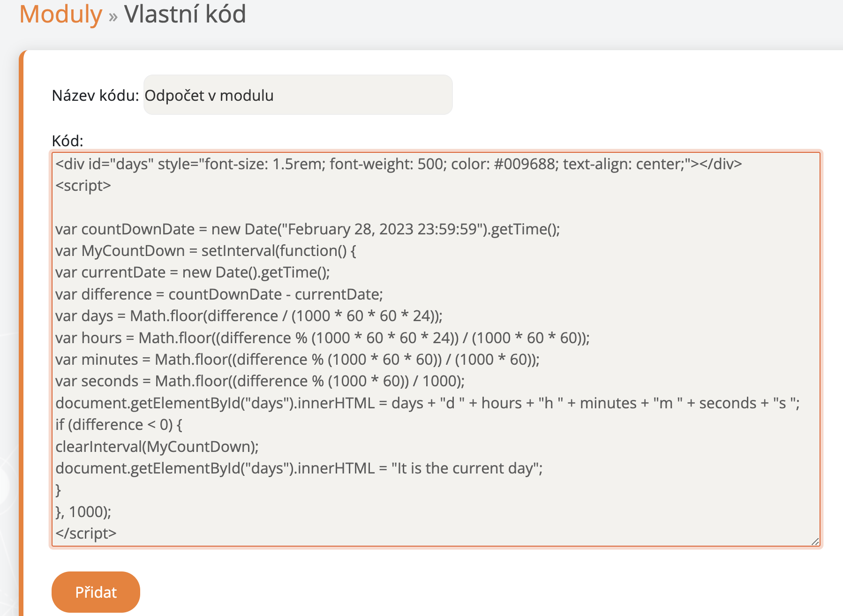Click the Přidat button
The image size is (843, 616).
tap(96, 592)
